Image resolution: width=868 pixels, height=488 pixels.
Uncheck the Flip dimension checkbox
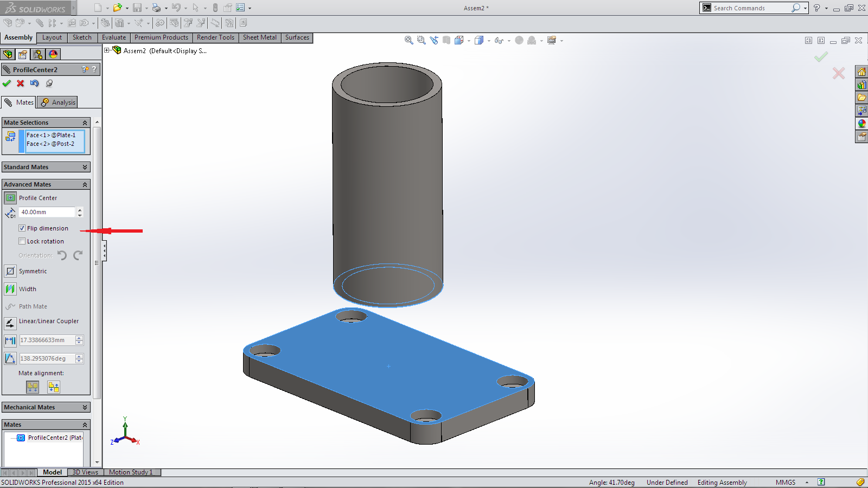[22, 228]
